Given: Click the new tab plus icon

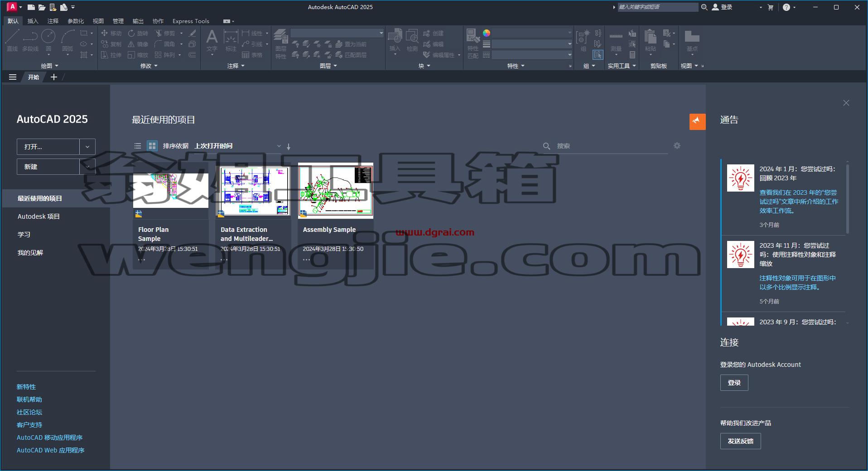Looking at the screenshot, I should 54,77.
